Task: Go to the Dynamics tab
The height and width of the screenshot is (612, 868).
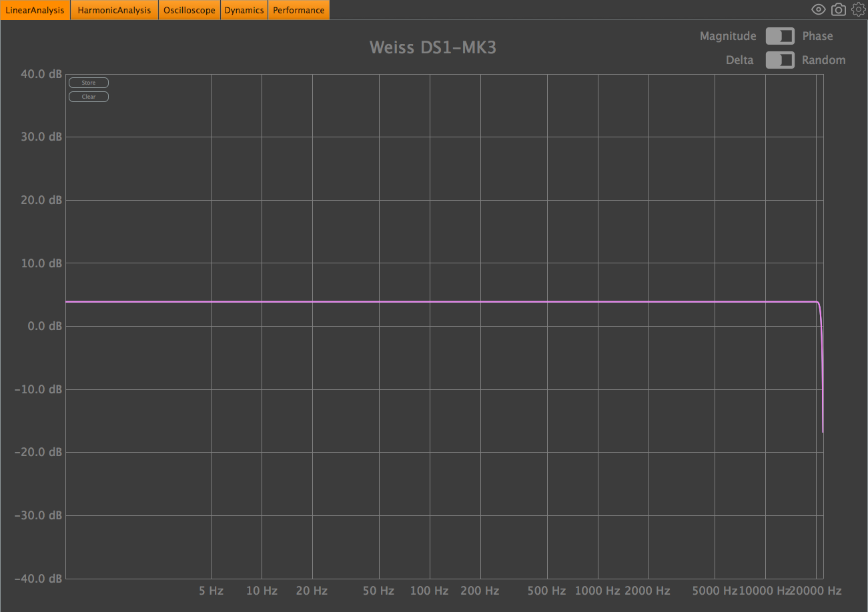Action: click(x=244, y=10)
